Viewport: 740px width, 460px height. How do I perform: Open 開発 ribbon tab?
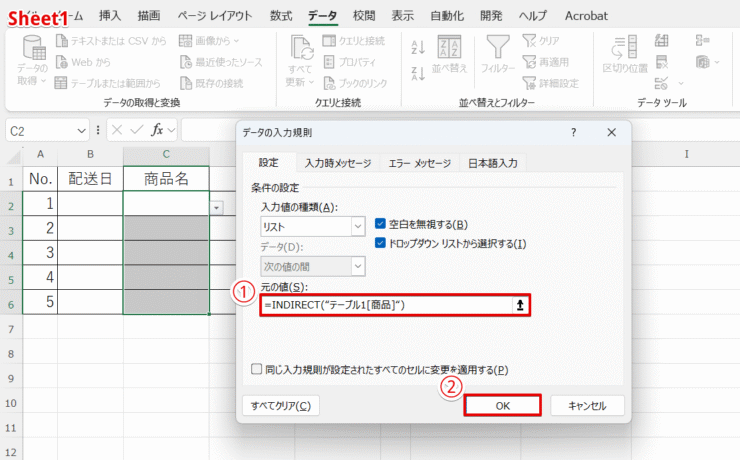tap(491, 16)
